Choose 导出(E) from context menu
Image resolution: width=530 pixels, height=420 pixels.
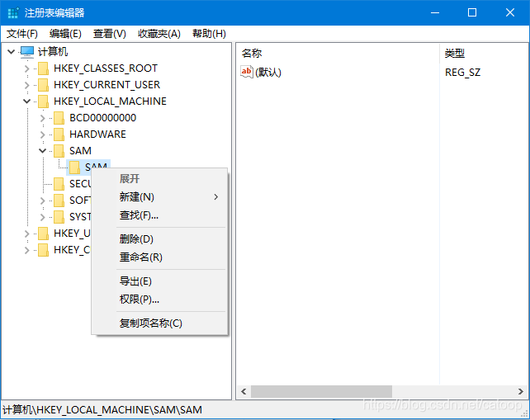[x=159, y=281]
